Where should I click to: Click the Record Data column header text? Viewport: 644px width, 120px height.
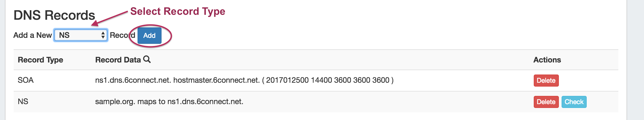click(118, 60)
